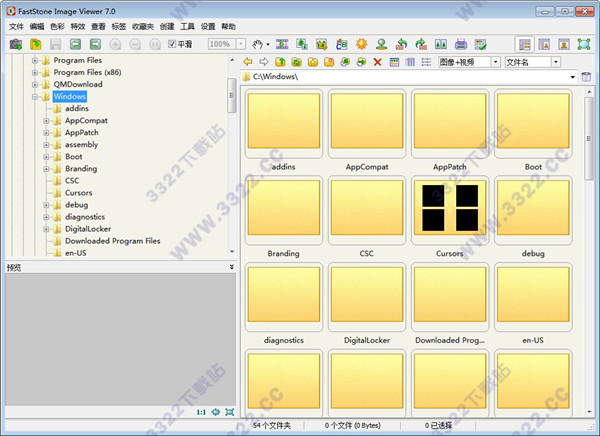Viewport: 600px width, 436px height.
Task: Toggle the 平滑 smooth checkbox
Action: pyautogui.click(x=172, y=44)
